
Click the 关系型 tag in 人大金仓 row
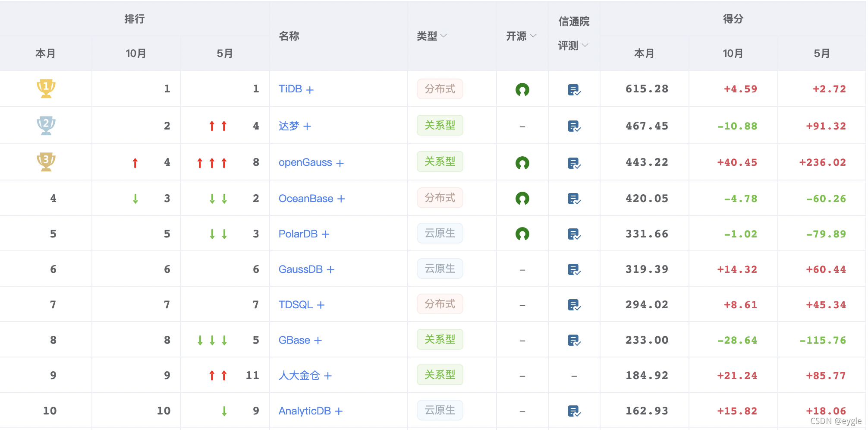coord(440,375)
